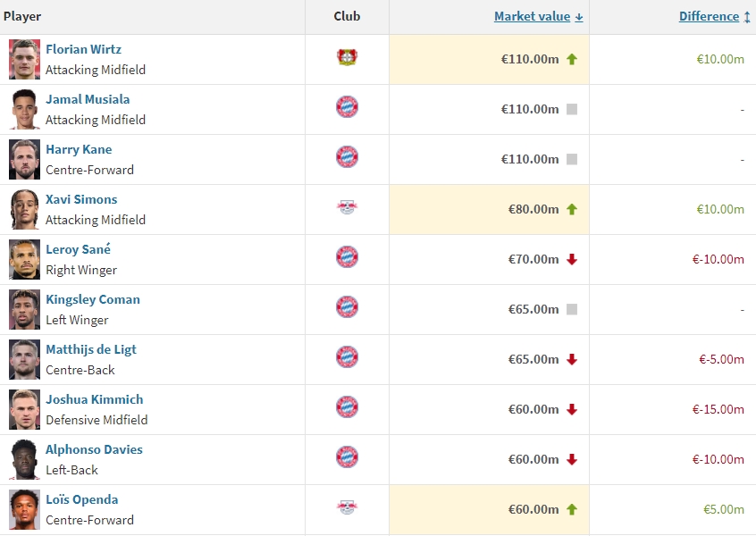Open Alphonso Davies profile link
Viewport: 756px width, 536px height.
click(x=94, y=449)
